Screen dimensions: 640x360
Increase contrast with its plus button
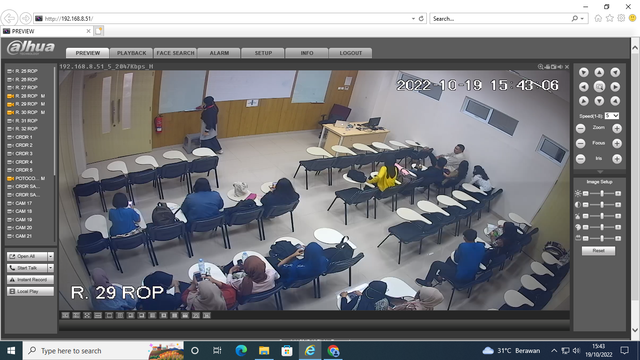pos(618,204)
